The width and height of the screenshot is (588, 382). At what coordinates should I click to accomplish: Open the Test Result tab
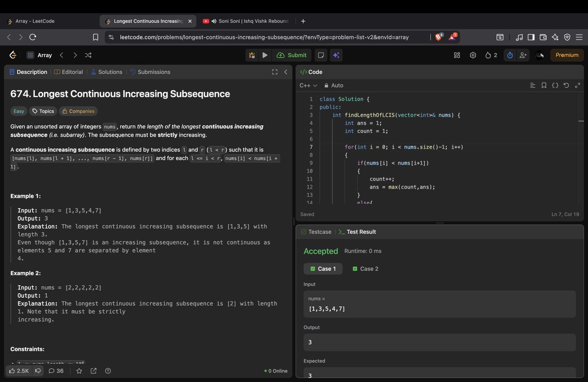(x=357, y=232)
